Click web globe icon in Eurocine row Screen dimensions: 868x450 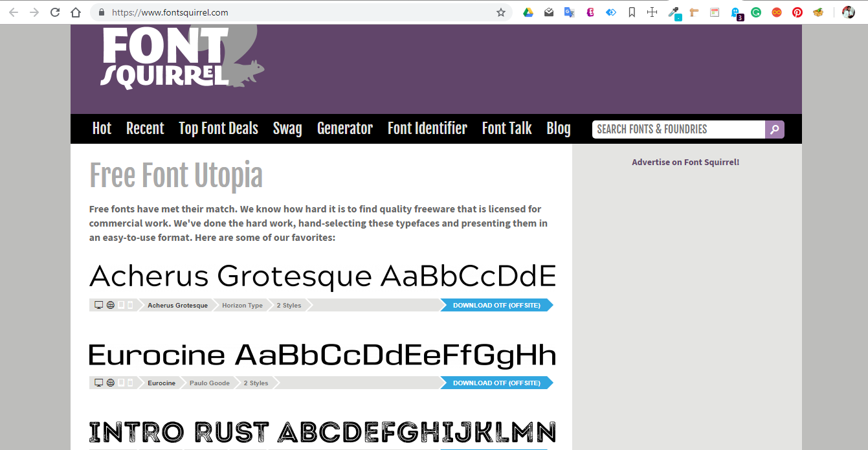click(110, 383)
